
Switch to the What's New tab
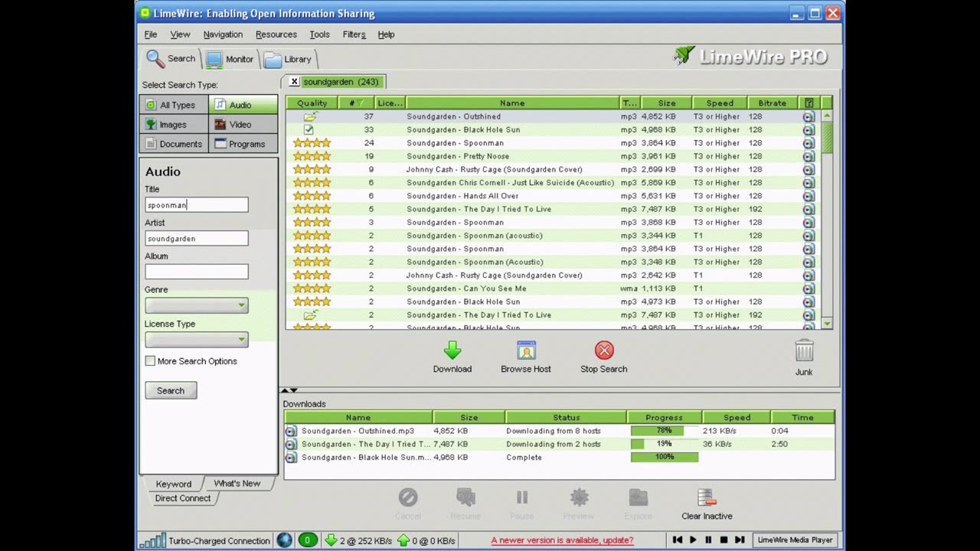tap(237, 484)
